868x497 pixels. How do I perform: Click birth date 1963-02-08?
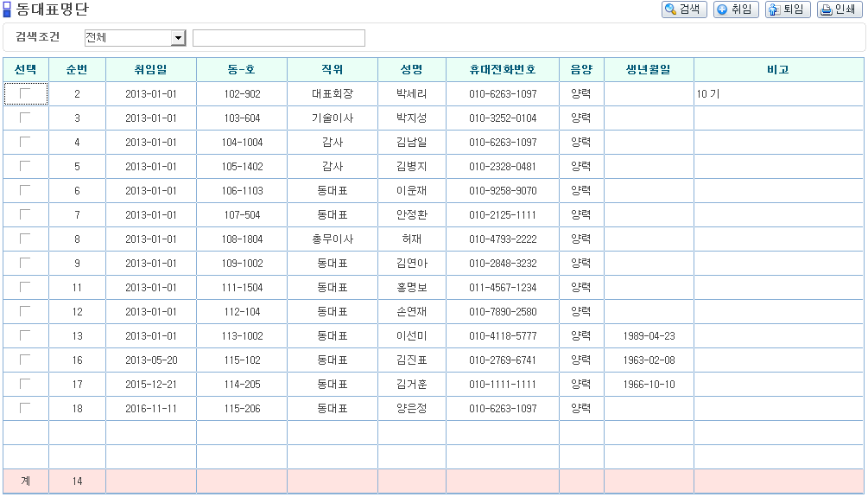649,360
